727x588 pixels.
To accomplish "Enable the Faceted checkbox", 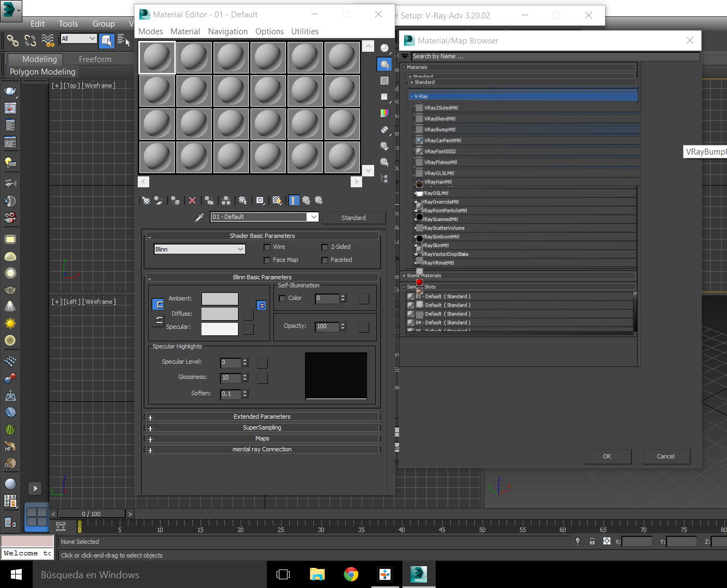I will pyautogui.click(x=325, y=260).
